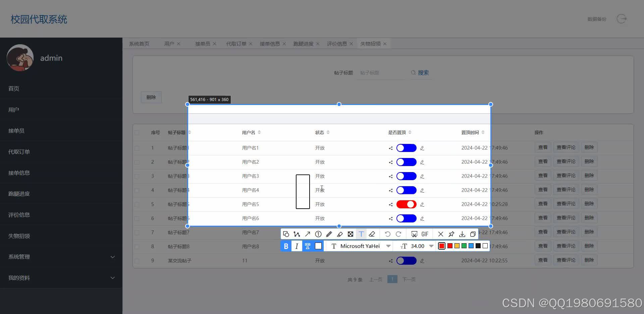Start a GIF recording from the toolbar

tap(425, 234)
